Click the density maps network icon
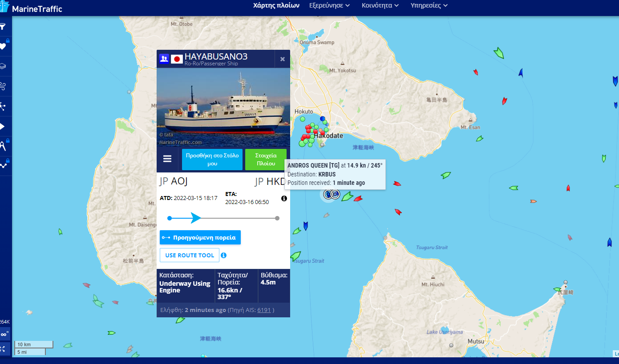Screen dimensions: 619x364 (x=3, y=106)
